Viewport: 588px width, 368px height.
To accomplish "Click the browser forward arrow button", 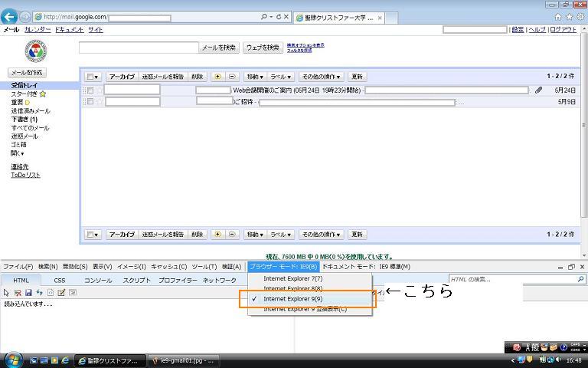I will tap(24, 17).
